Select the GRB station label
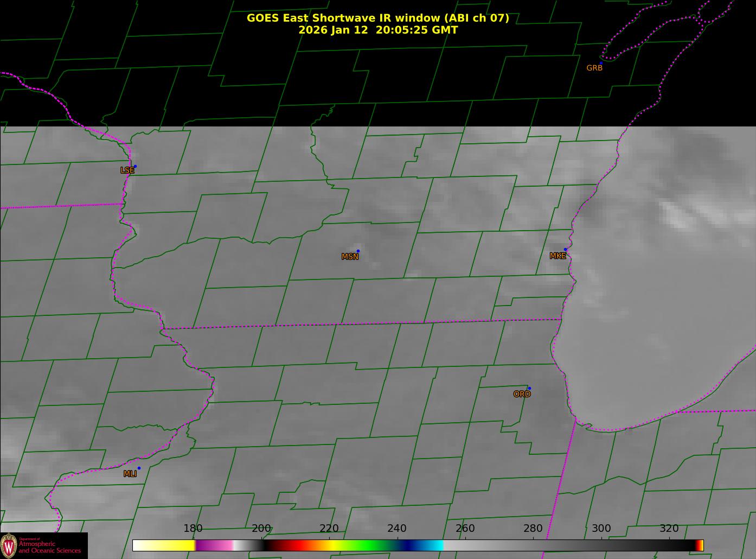This screenshot has height=559, width=756. (x=594, y=68)
